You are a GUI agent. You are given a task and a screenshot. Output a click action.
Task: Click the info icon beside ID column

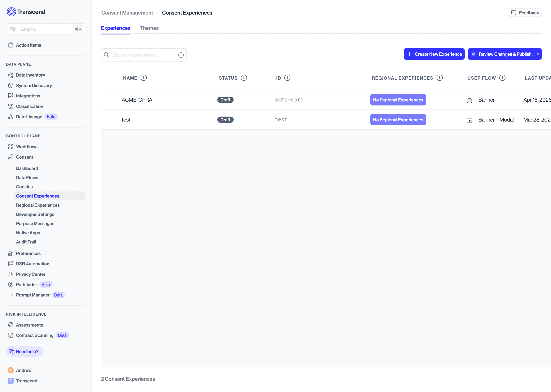pyautogui.click(x=287, y=78)
